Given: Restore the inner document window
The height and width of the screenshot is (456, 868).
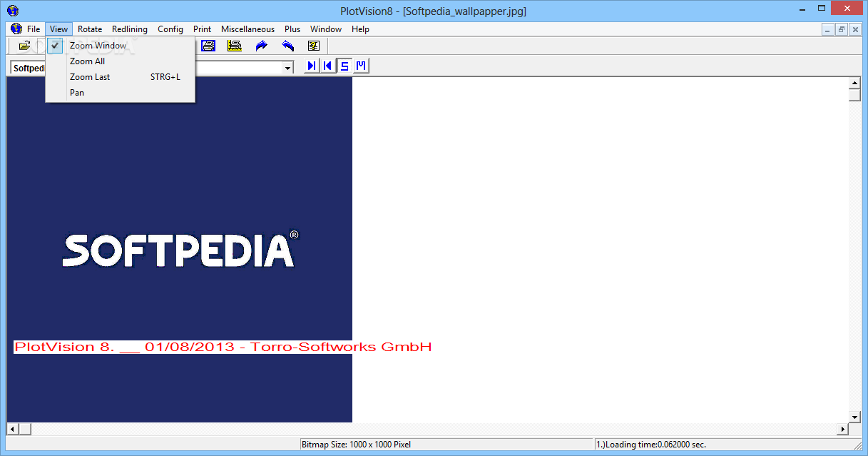Looking at the screenshot, I should (x=841, y=29).
